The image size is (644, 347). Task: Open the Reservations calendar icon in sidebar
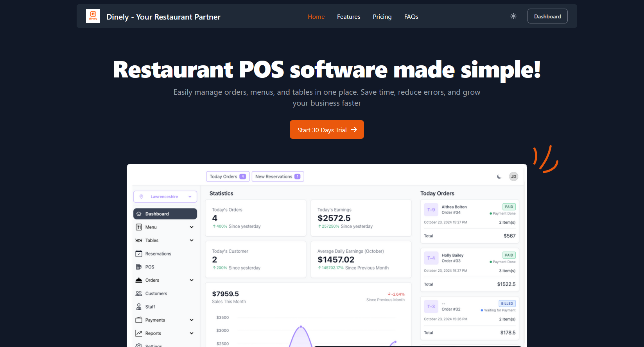[x=139, y=254]
